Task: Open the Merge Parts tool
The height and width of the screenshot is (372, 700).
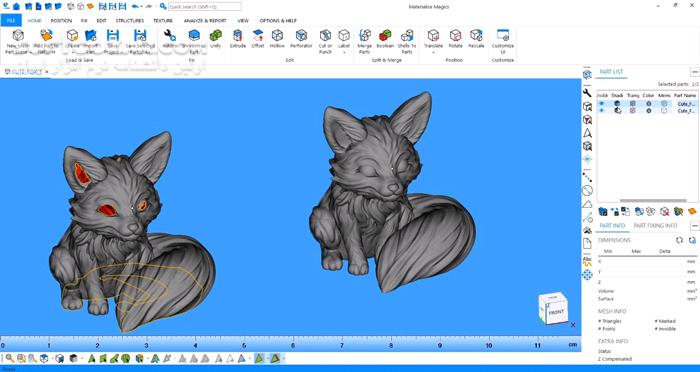Action: pos(365,42)
